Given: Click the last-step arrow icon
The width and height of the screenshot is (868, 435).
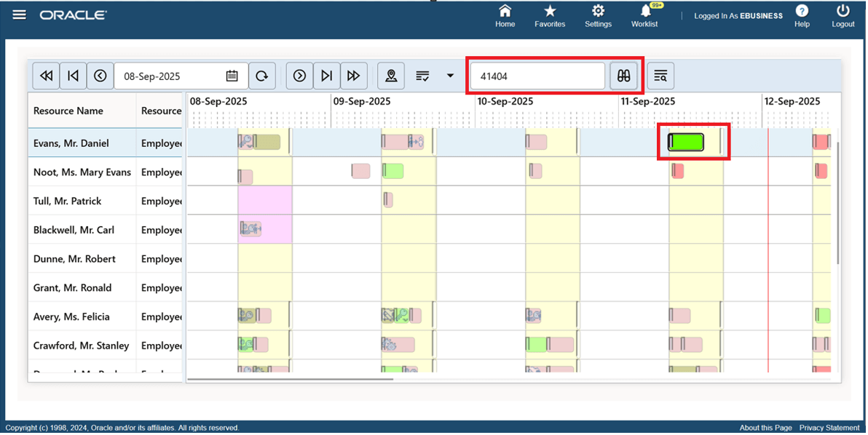Looking at the screenshot, I should coord(326,75).
